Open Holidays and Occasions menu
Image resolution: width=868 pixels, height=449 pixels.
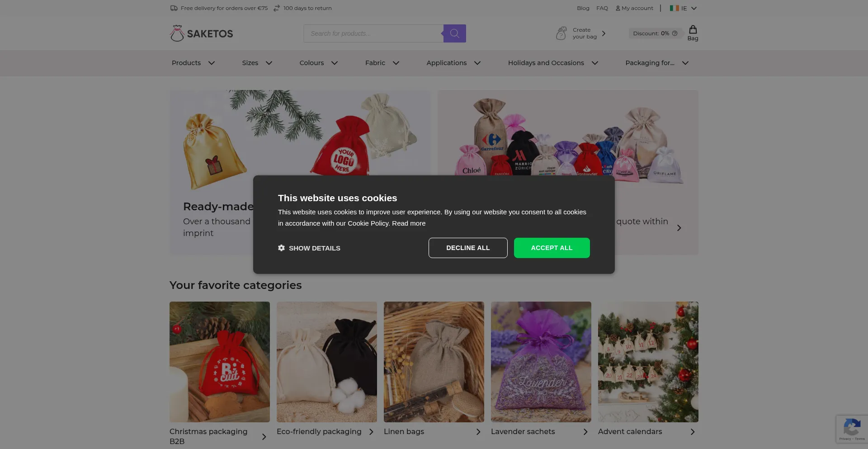(546, 63)
